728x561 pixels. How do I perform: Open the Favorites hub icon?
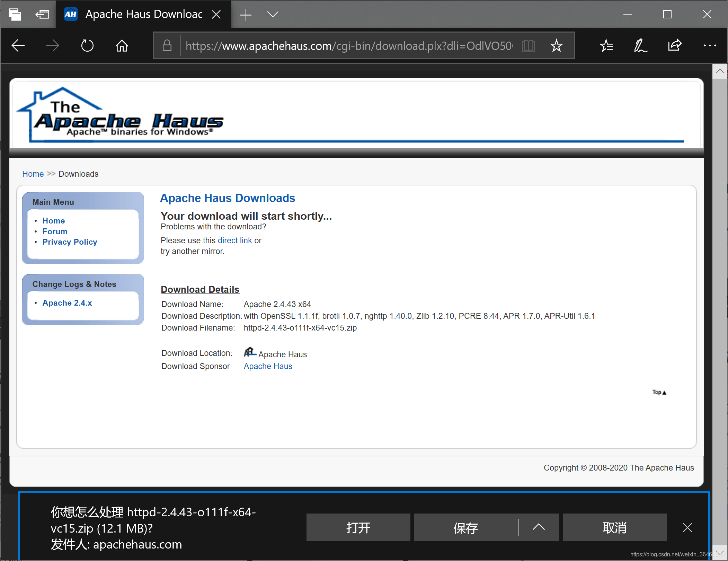[606, 45]
